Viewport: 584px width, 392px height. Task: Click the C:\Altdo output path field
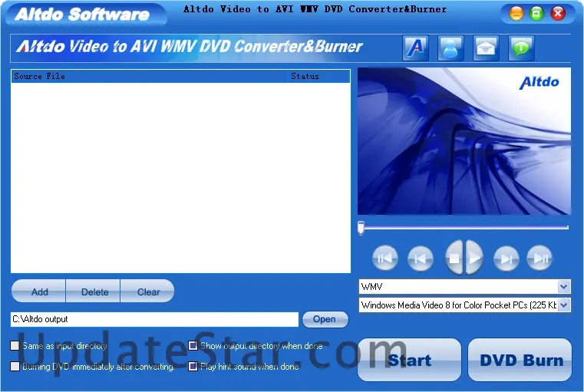click(x=154, y=319)
